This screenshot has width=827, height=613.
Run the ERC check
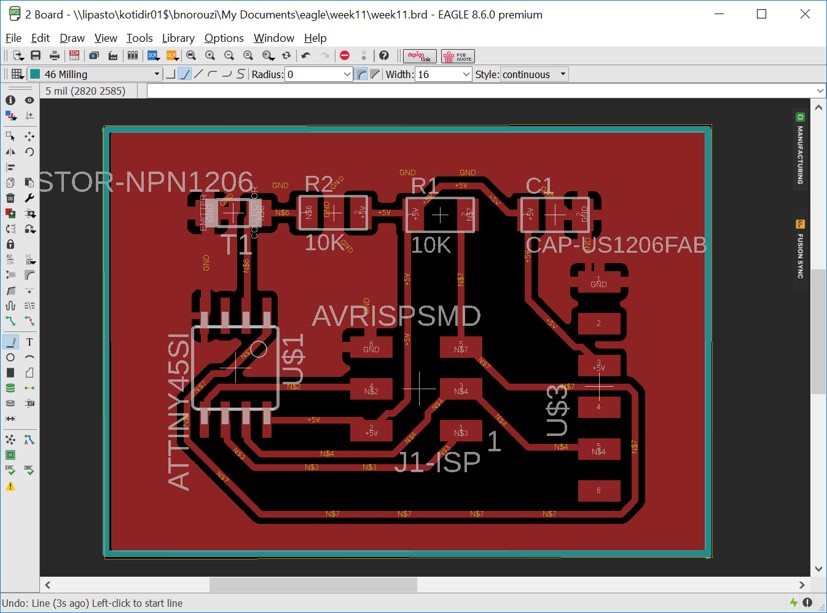(10, 470)
